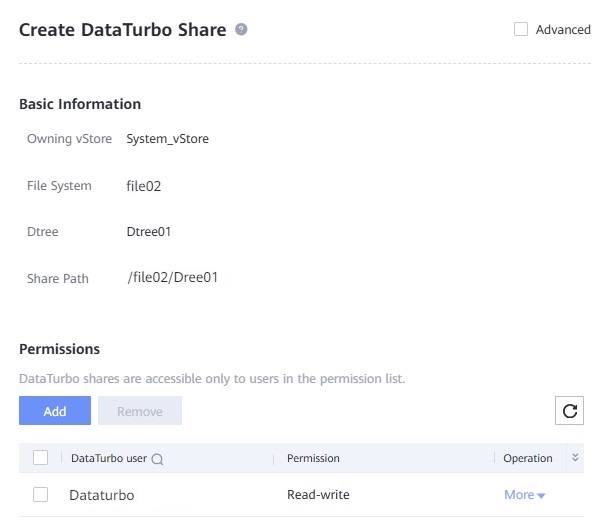
Task: Open the help icon beside Create DataTurbo Share
Action: tap(241, 29)
